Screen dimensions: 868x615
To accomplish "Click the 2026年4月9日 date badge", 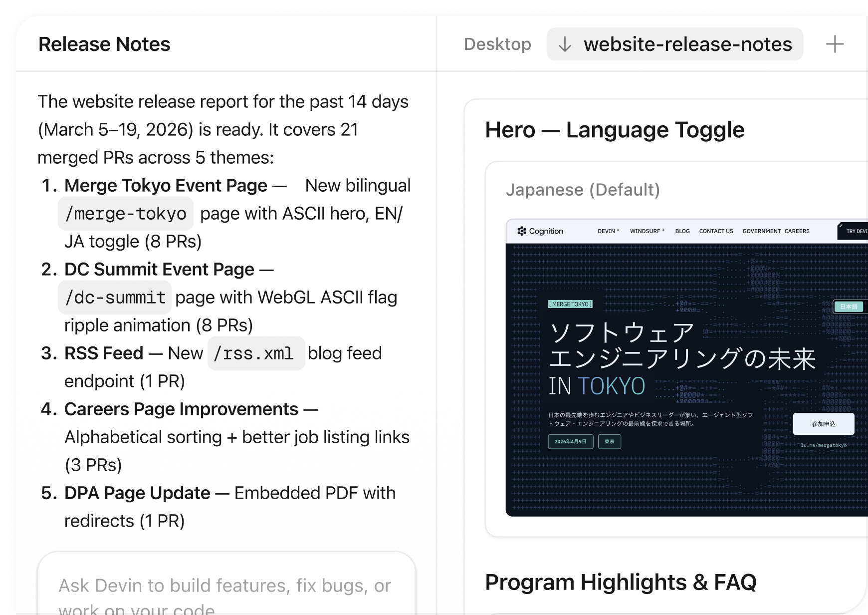I will click(x=570, y=442).
